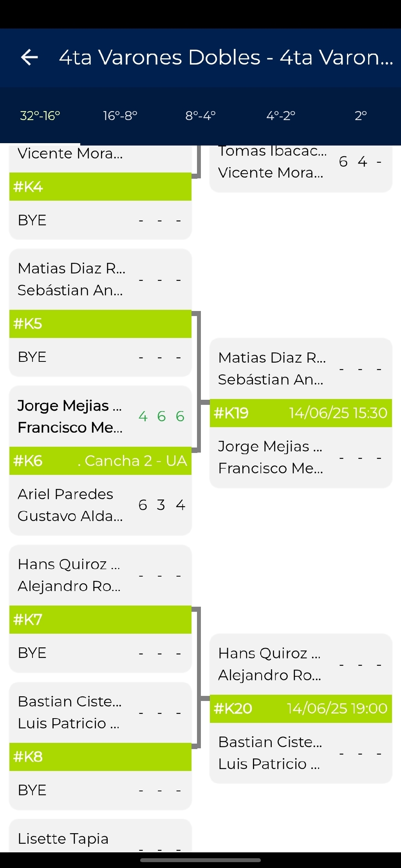This screenshot has width=401, height=868.
Task: Select the #K8 match bar
Action: 100,757
